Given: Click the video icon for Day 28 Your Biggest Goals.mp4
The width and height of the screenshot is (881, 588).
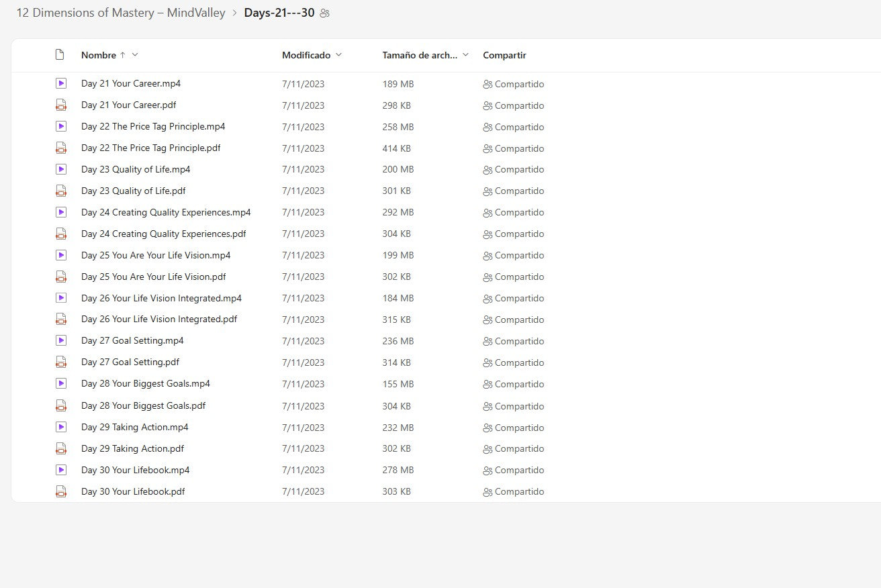Looking at the screenshot, I should click(61, 384).
